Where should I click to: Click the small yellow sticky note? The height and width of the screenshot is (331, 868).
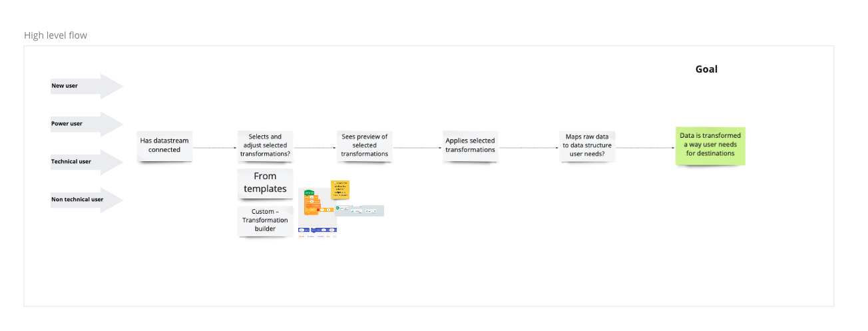340,189
